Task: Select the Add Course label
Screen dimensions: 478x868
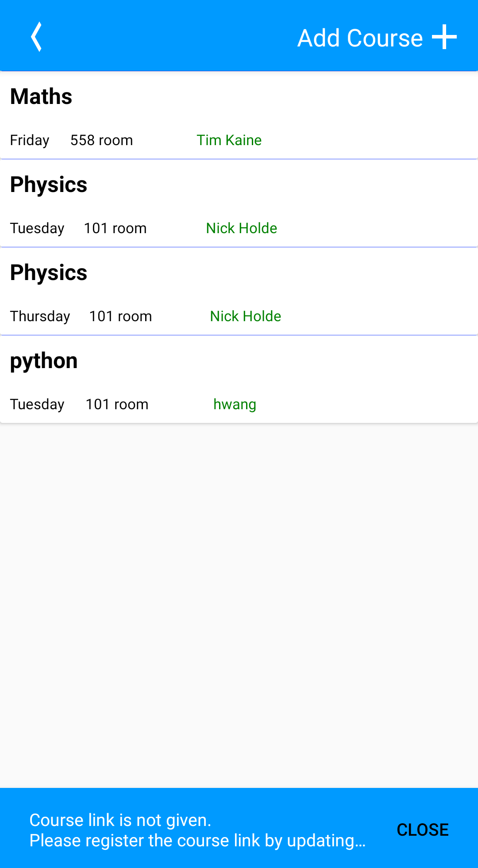Action: tap(360, 38)
